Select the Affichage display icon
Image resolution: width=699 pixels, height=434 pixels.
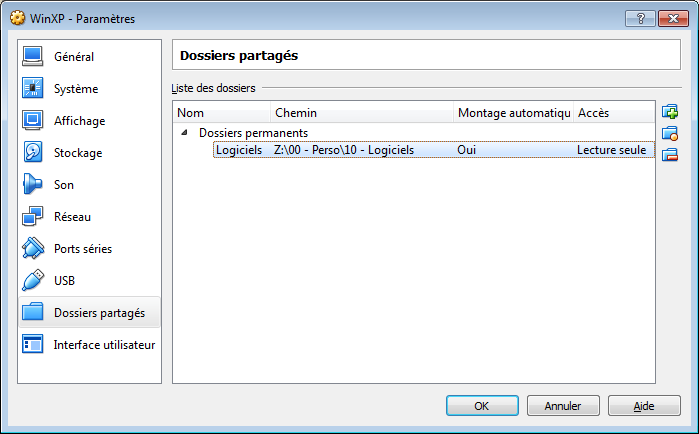(x=33, y=121)
